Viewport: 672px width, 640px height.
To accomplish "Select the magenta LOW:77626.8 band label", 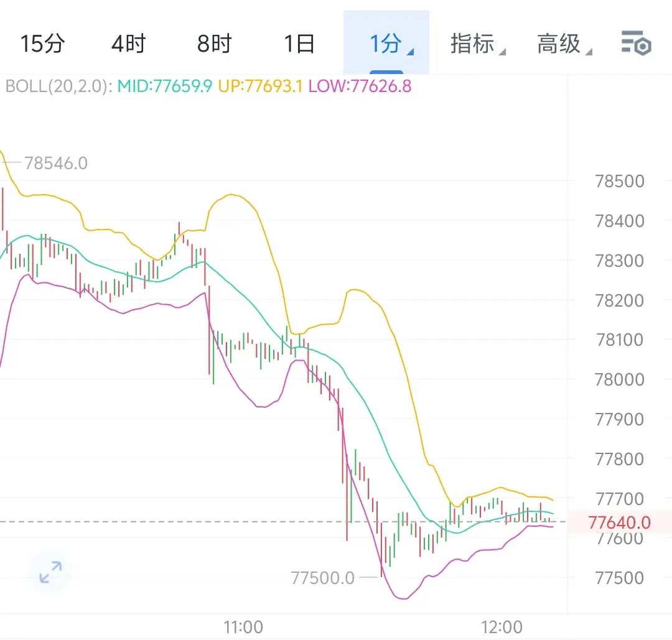I will point(360,86).
